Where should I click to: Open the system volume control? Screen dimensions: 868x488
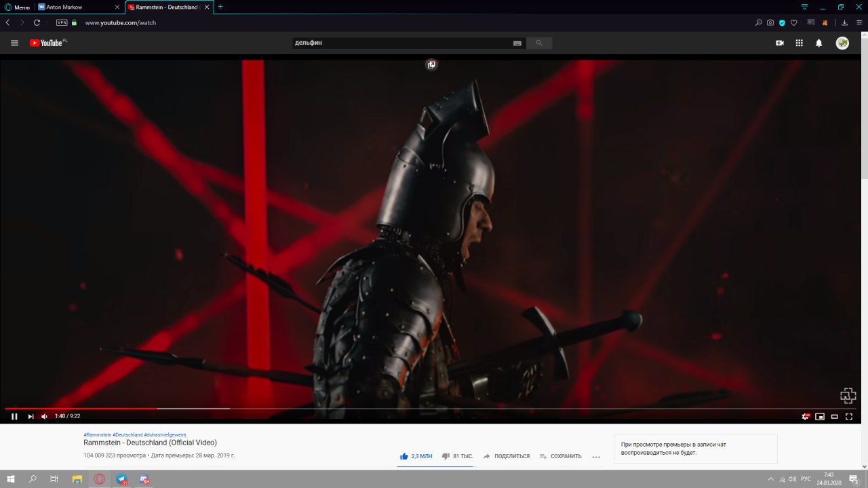(793, 479)
